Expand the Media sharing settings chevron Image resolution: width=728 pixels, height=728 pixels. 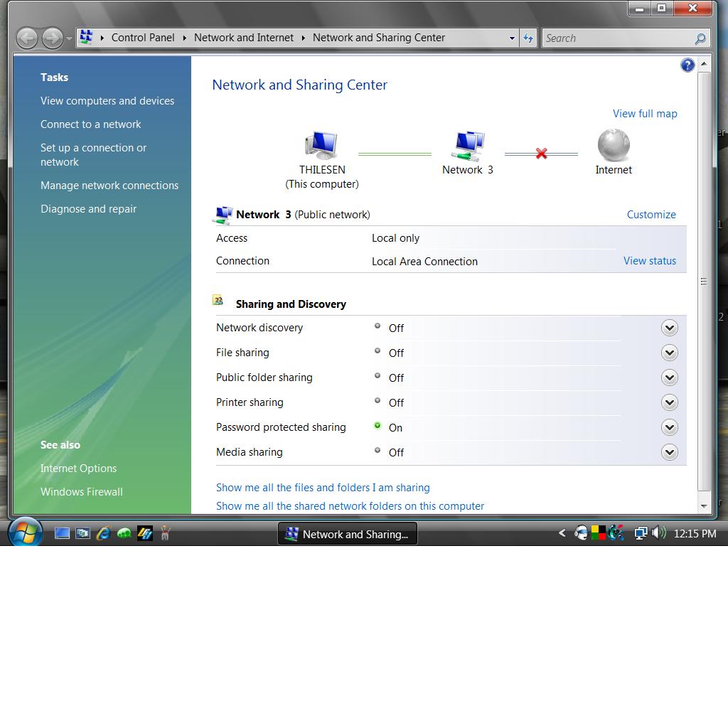coord(669,452)
